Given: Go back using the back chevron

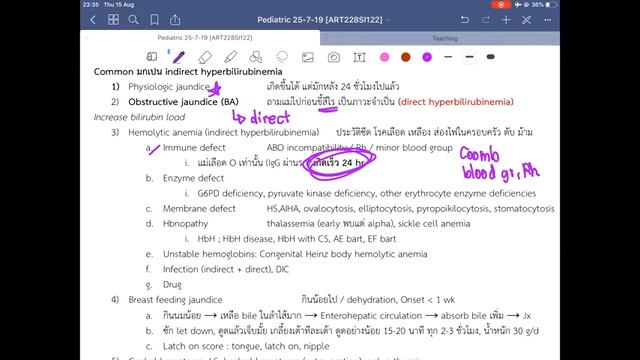Looking at the screenshot, I should [93, 20].
